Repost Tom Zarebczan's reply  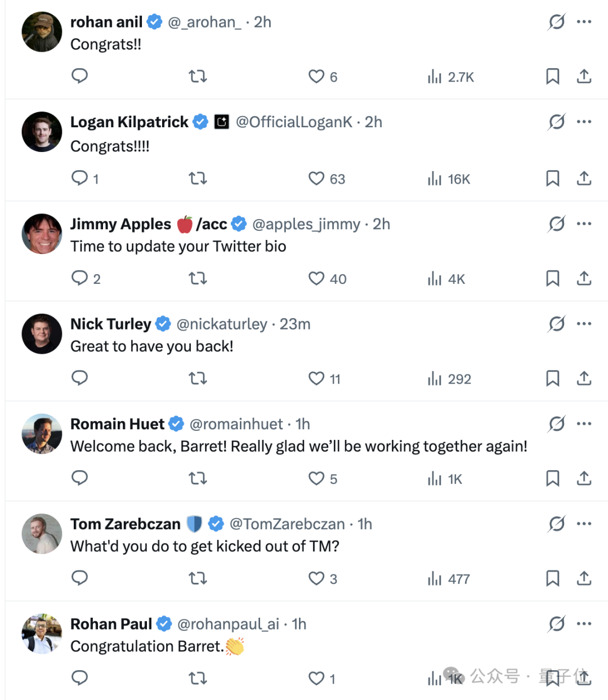(198, 578)
